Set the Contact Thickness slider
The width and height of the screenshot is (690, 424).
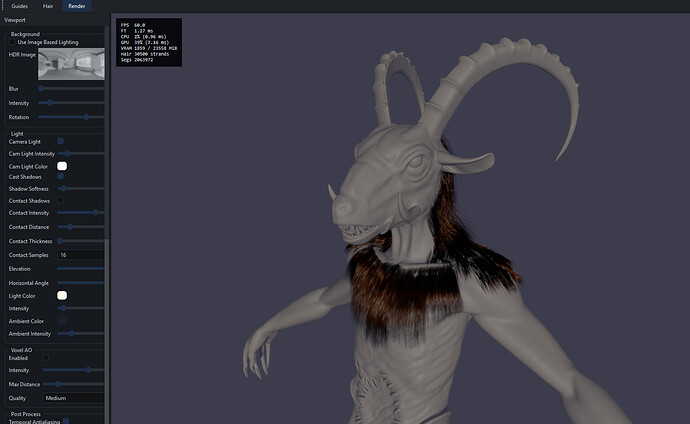click(81, 241)
